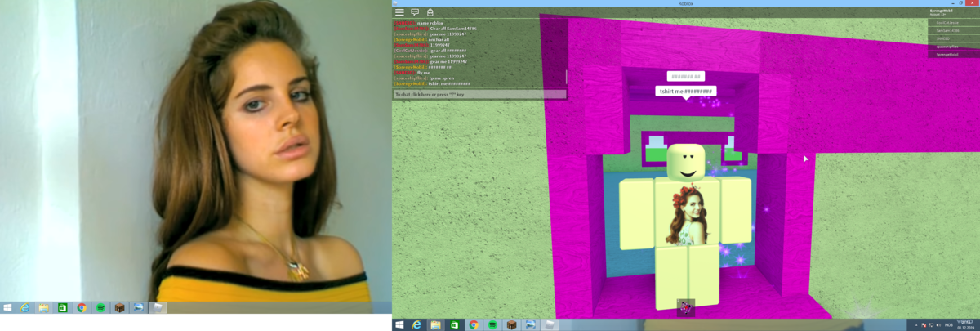Click the NOB keyboard language indicator
Viewport: 980px width, 331px height.
[x=949, y=325]
